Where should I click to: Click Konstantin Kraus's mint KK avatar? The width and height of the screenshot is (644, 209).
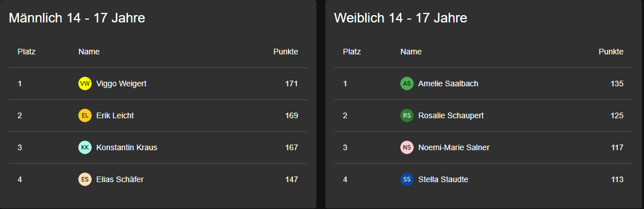pyautogui.click(x=85, y=147)
